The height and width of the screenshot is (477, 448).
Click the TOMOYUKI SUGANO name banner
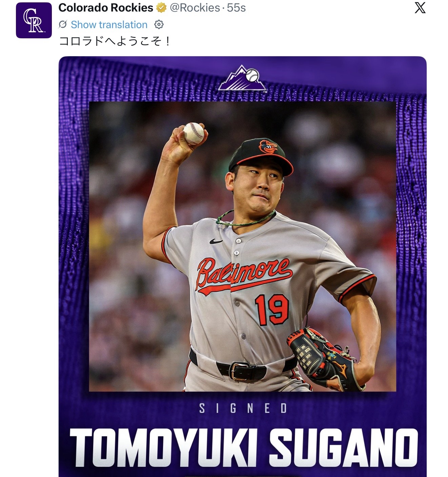point(244,448)
